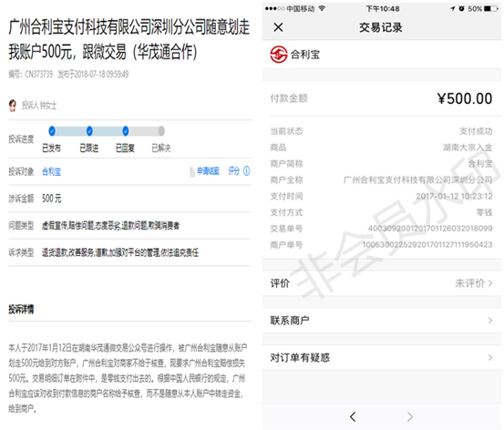Viewport: 504px width, 430px height.
Task: Tap the location arrow icon in status bar
Action: click(453, 9)
